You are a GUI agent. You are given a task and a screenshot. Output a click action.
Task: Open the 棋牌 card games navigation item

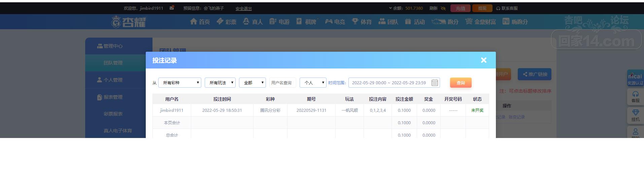coord(307,21)
